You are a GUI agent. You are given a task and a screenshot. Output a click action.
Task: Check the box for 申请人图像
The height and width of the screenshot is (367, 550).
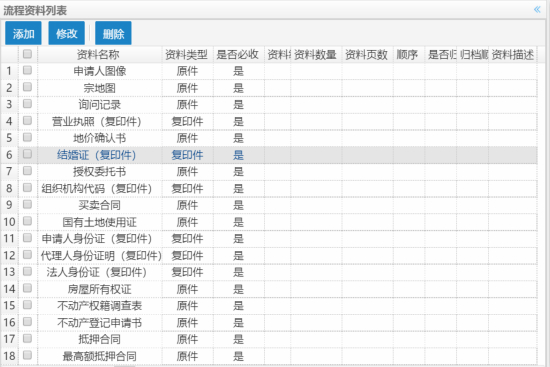[x=27, y=70]
